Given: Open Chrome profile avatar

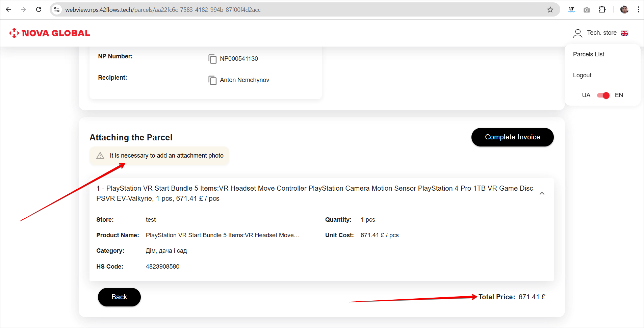Looking at the screenshot, I should point(624,10).
